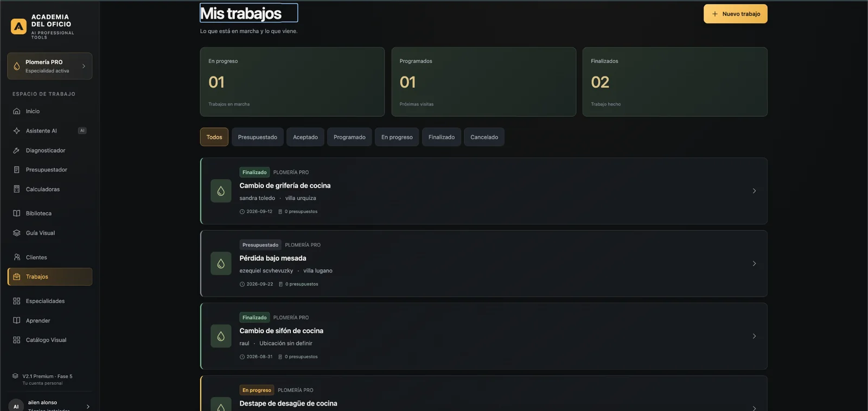Viewport: 868px width, 411px height.
Task: Click the Trabajos briefcase icon
Action: click(x=17, y=277)
